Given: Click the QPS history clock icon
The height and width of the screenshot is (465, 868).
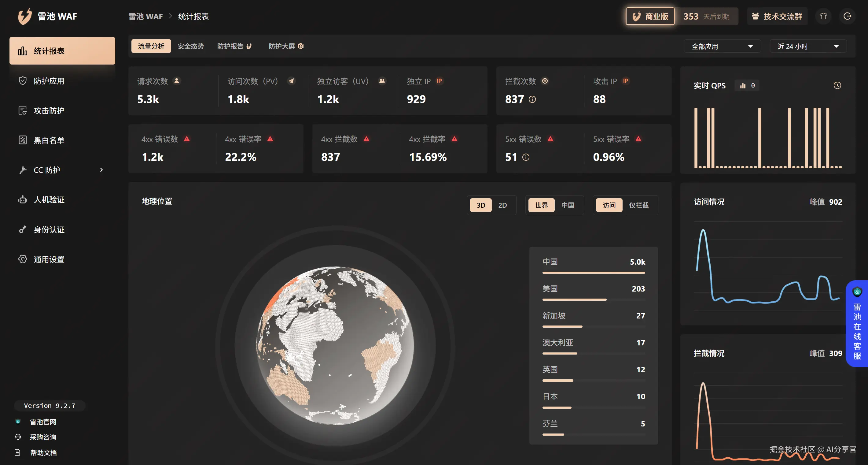Looking at the screenshot, I should click(x=837, y=85).
